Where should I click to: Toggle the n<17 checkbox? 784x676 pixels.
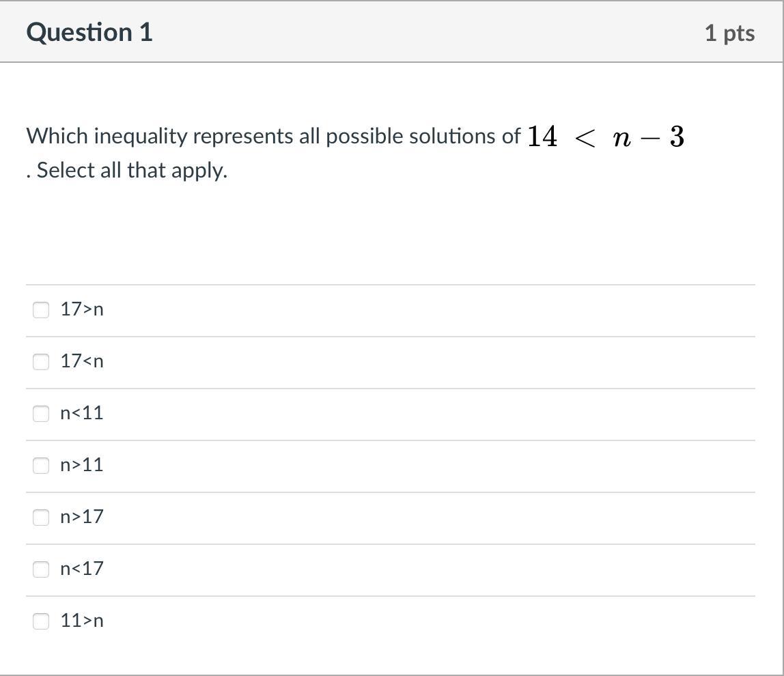click(x=41, y=569)
